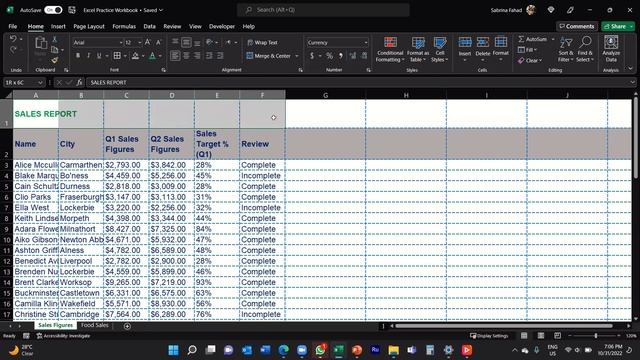
Task: Align text left in Alignment group
Action: 175,56
